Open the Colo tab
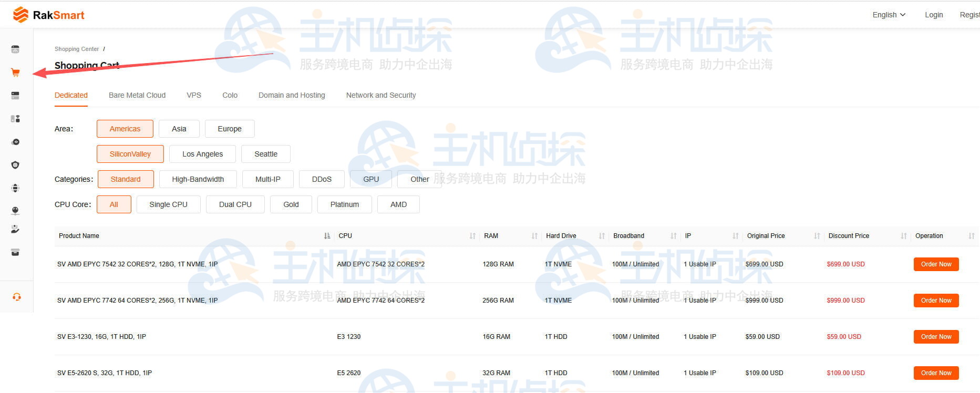 230,95
